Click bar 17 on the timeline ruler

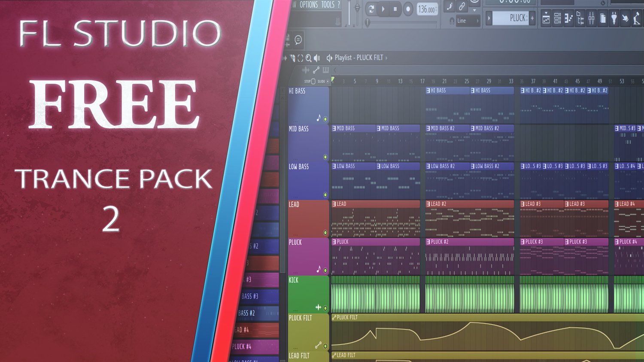pos(422,81)
